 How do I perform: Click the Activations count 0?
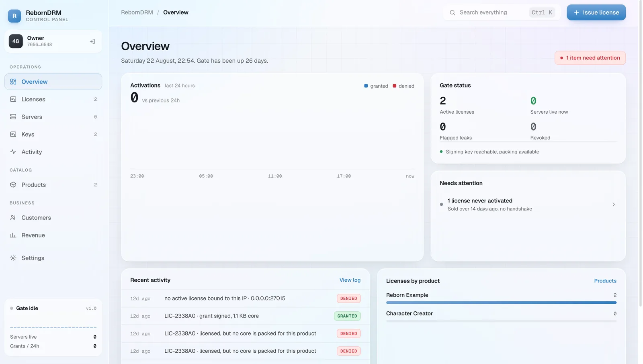(134, 97)
